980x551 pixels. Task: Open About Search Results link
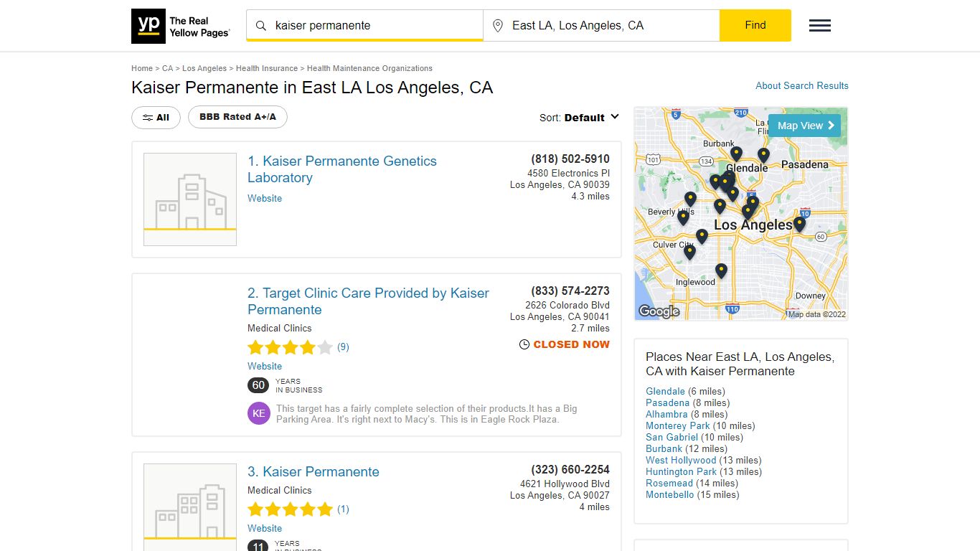[x=802, y=85]
